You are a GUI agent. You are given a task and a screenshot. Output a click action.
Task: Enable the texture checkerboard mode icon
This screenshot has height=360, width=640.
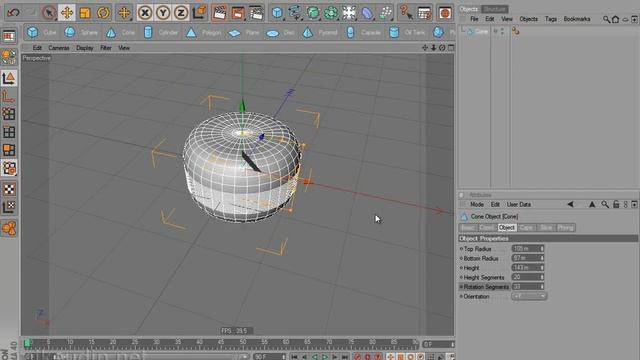pyautogui.click(x=9, y=189)
